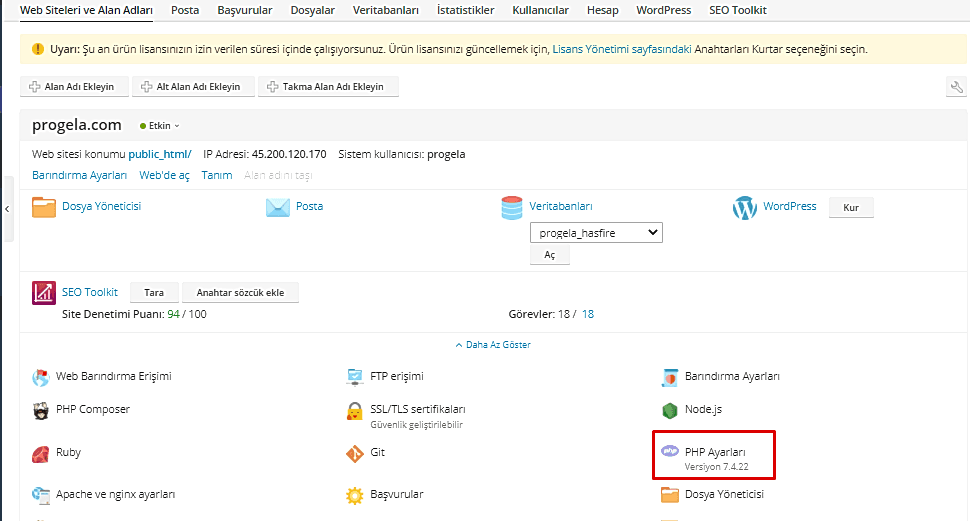Click the PHP Ayarları link text
Screen dimensions: 970x521
point(715,452)
